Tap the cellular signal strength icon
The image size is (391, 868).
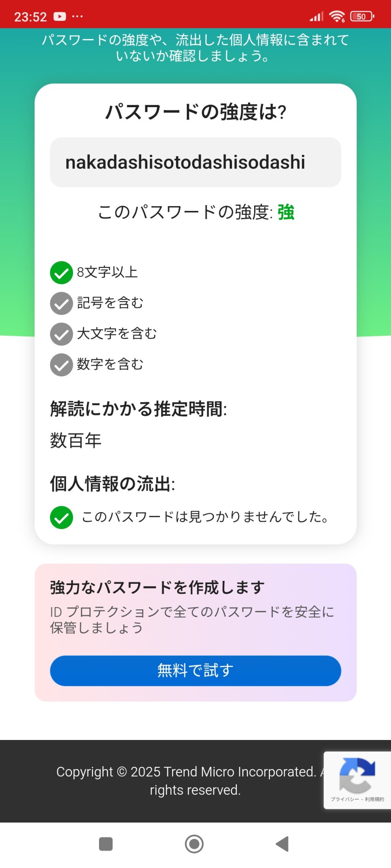point(316,16)
